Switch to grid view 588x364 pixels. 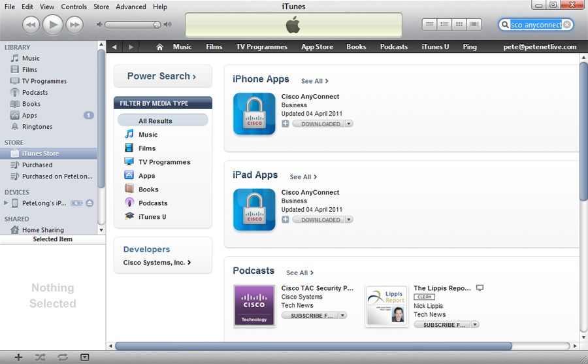coord(459,24)
